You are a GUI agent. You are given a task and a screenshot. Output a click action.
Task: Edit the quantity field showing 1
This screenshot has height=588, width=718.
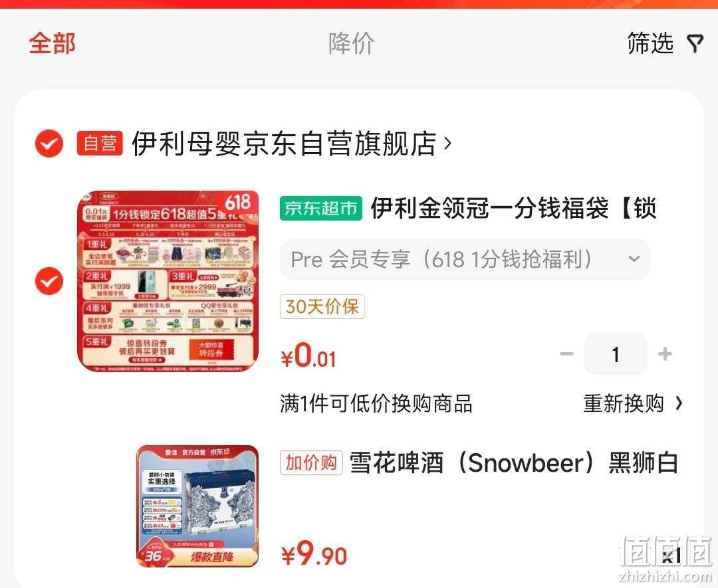click(616, 353)
